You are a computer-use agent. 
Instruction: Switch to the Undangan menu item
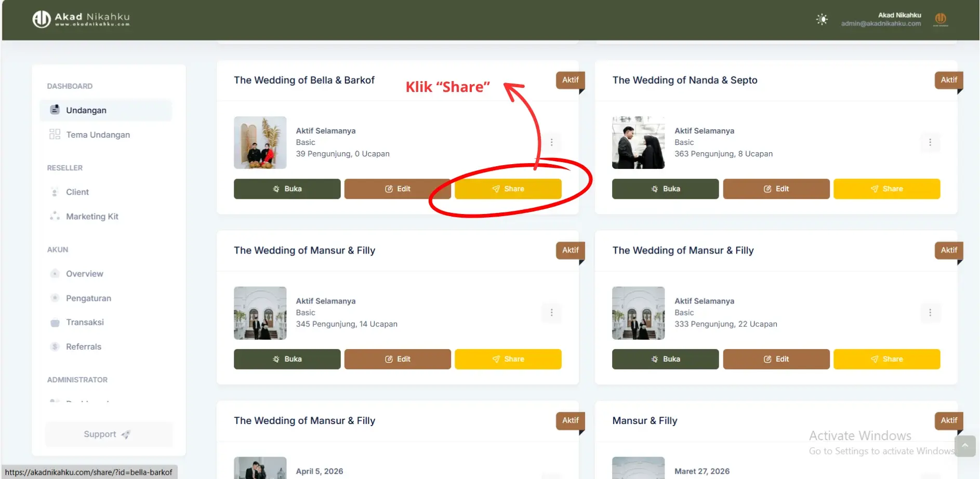pos(86,110)
